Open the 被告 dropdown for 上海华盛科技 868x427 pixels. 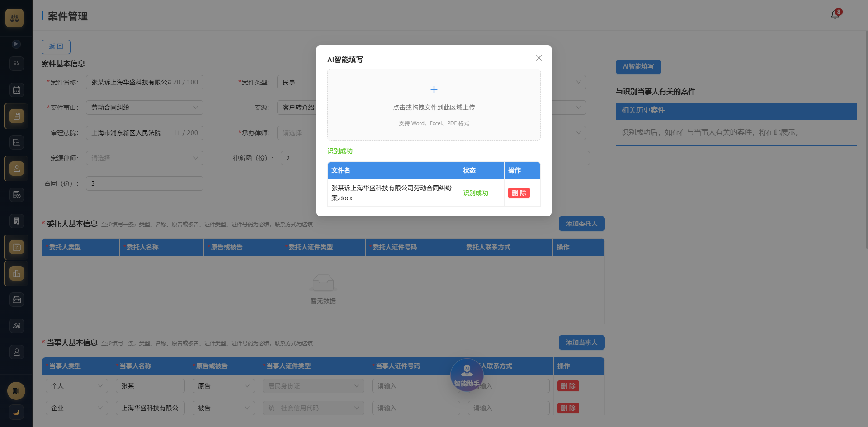click(224, 408)
